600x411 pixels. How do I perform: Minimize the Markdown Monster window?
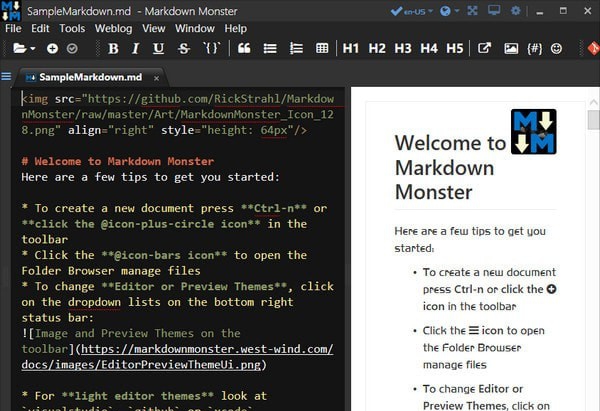tap(540, 11)
